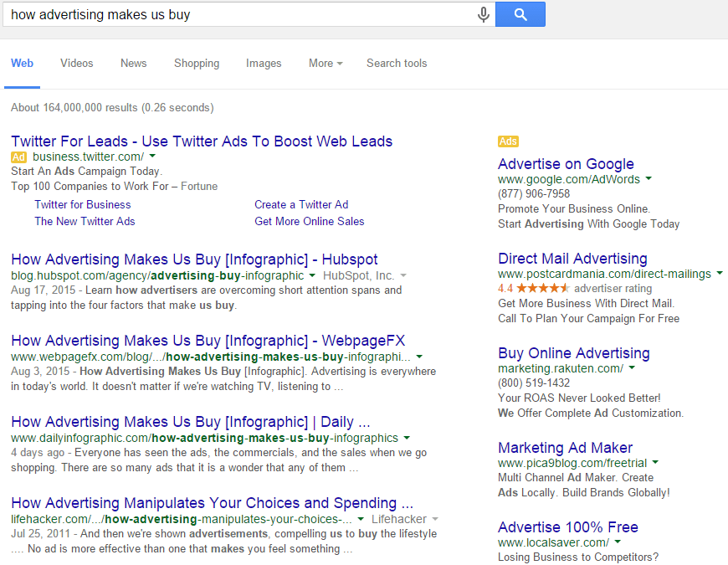Viewport: 728px width, 565px height.
Task: Open the Daily infographic result
Action: pos(190,422)
